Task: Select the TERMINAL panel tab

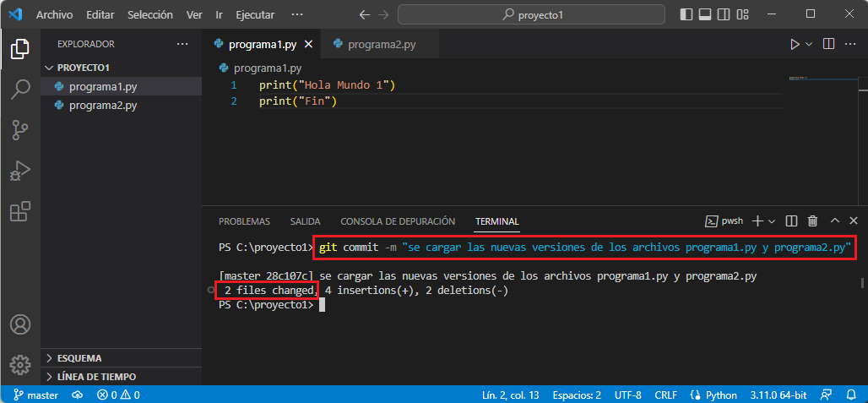Action: click(x=497, y=221)
